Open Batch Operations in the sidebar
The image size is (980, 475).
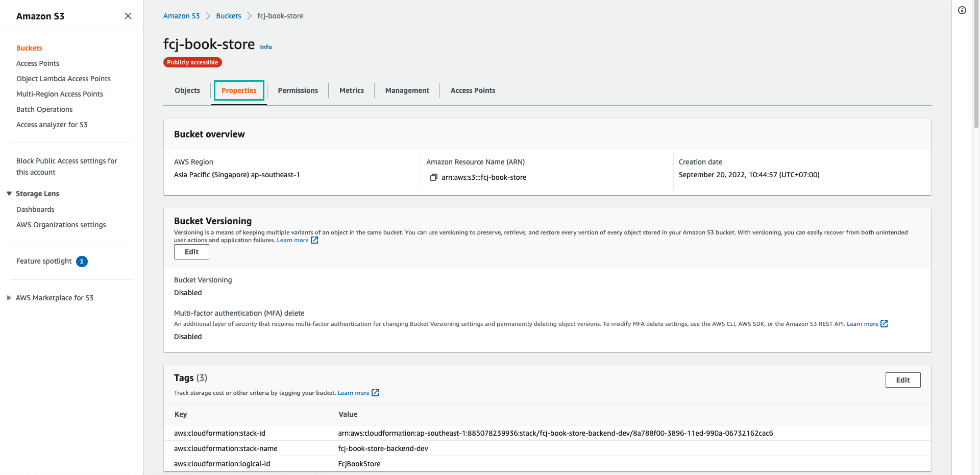tap(44, 109)
